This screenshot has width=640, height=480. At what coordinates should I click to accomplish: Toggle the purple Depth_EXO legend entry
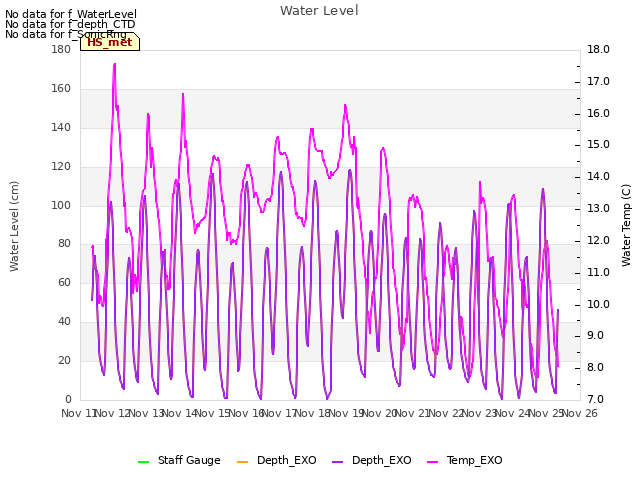[x=371, y=460]
